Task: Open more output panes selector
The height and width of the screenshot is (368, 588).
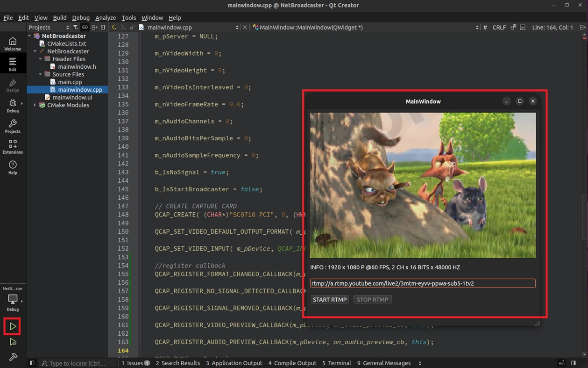Action: [x=420, y=363]
